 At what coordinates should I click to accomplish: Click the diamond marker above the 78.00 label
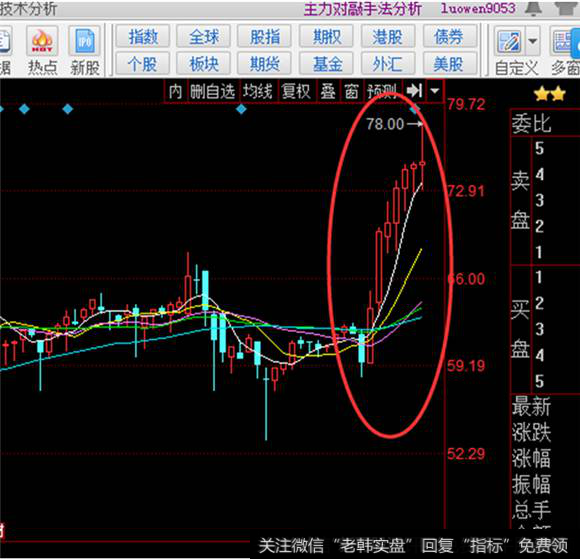[x=415, y=109]
